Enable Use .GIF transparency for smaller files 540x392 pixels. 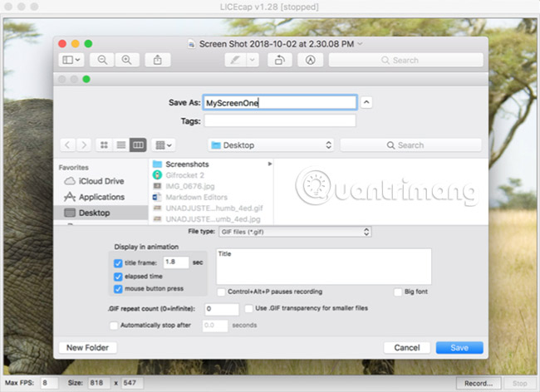tap(248, 308)
